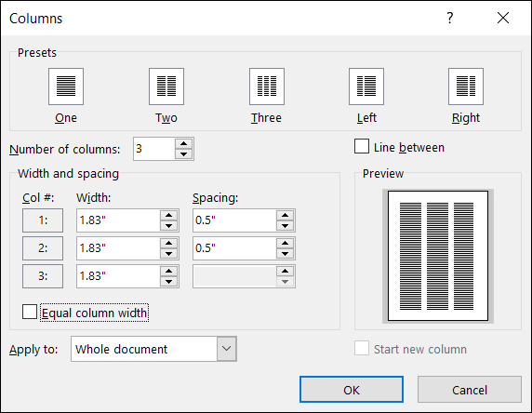Click the Start new column checkbox
This screenshot has height=413, width=532.
click(x=362, y=348)
